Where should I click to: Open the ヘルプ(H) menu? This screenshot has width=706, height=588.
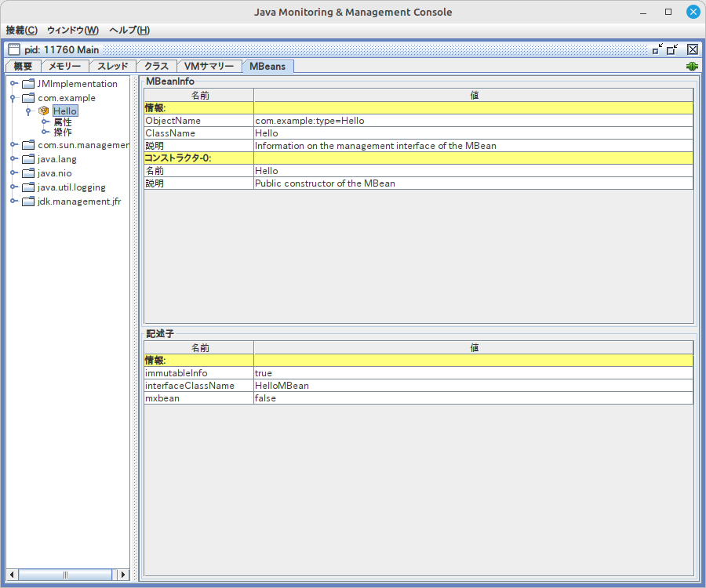[129, 30]
